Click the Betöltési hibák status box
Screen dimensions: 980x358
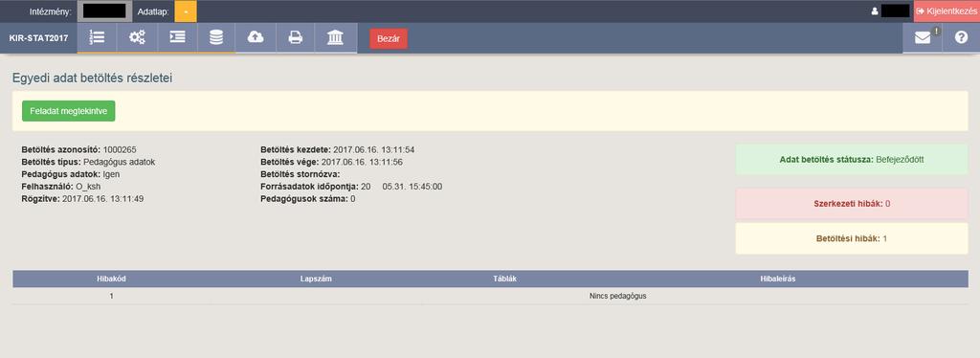pyautogui.click(x=851, y=238)
